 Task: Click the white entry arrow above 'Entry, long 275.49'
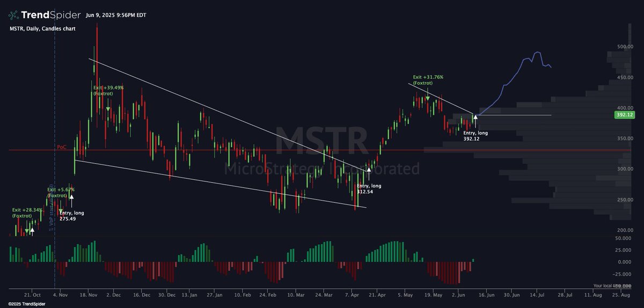point(71,201)
